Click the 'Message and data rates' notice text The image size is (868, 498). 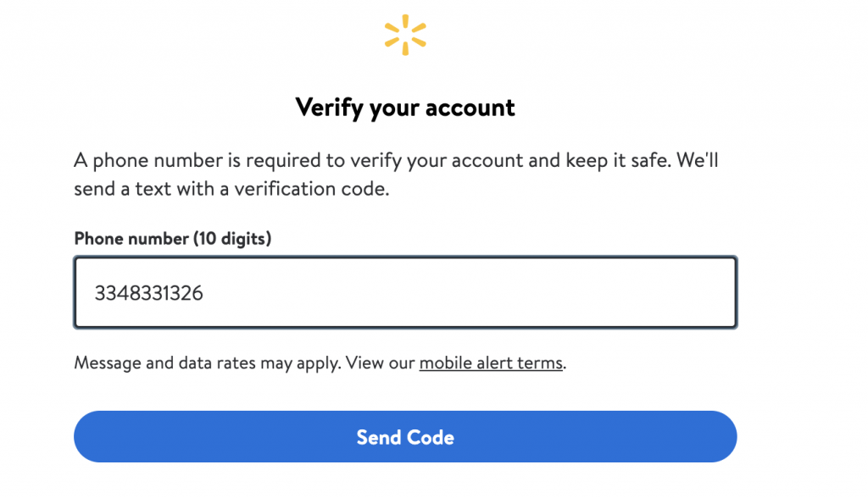click(208, 363)
